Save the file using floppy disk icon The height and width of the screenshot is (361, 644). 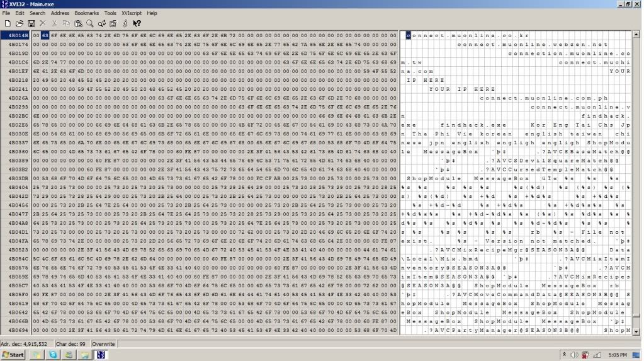[30, 23]
